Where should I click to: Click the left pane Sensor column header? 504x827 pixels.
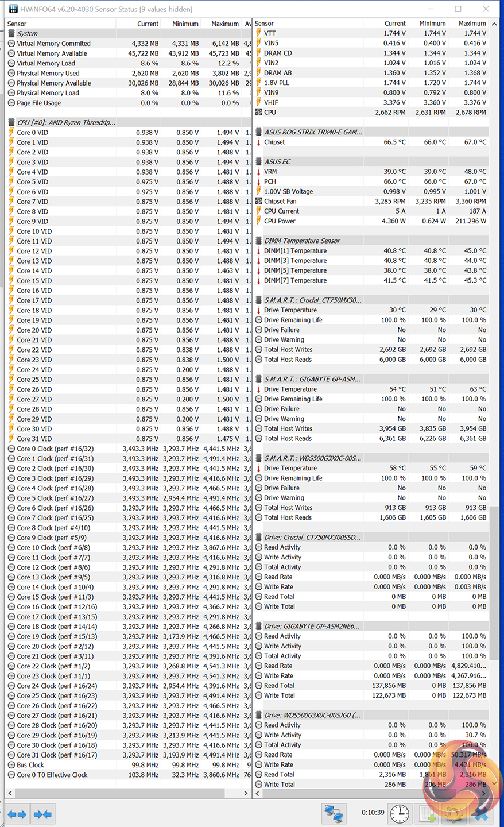coord(61,24)
